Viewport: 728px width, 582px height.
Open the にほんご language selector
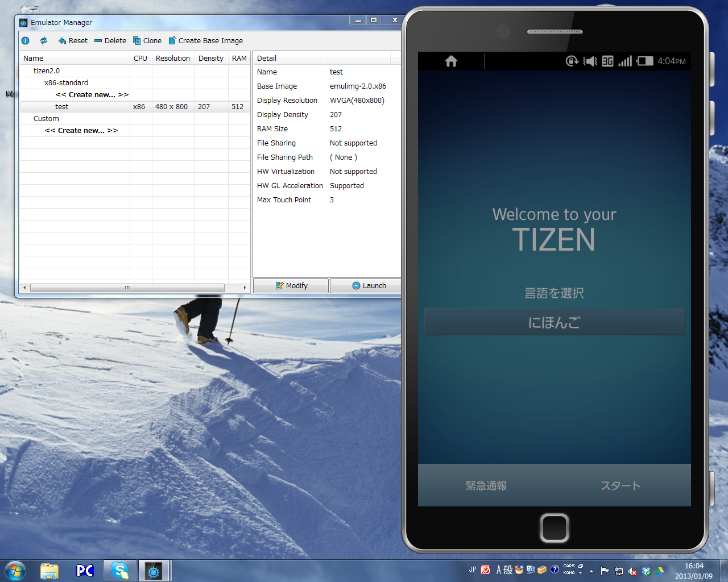coord(555,322)
